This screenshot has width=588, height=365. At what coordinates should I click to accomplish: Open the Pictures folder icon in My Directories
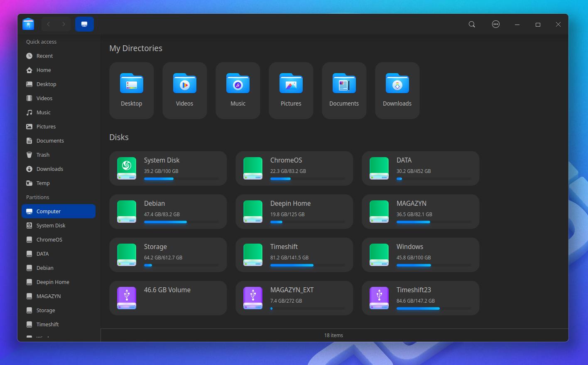pyautogui.click(x=291, y=83)
